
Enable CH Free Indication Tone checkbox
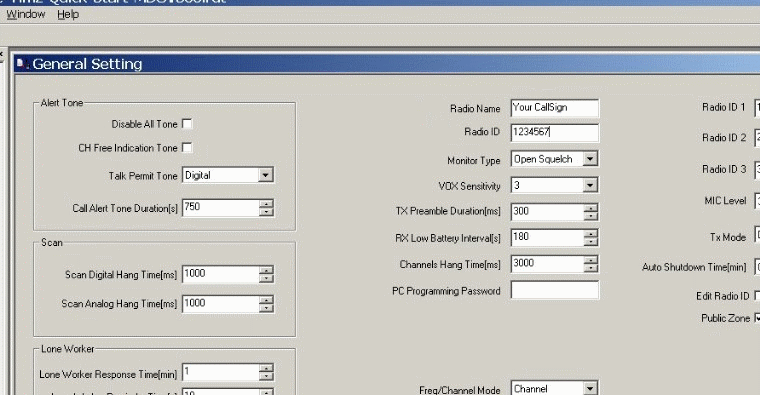(187, 147)
